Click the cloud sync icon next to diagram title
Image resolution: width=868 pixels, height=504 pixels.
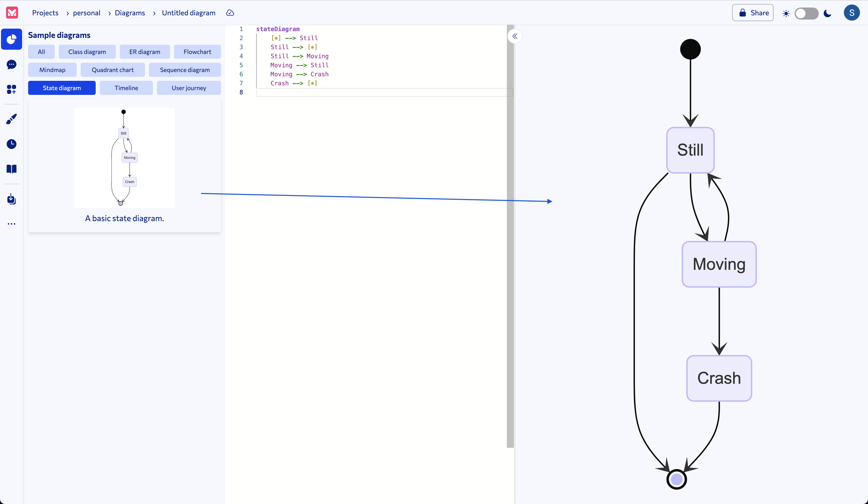click(x=230, y=13)
